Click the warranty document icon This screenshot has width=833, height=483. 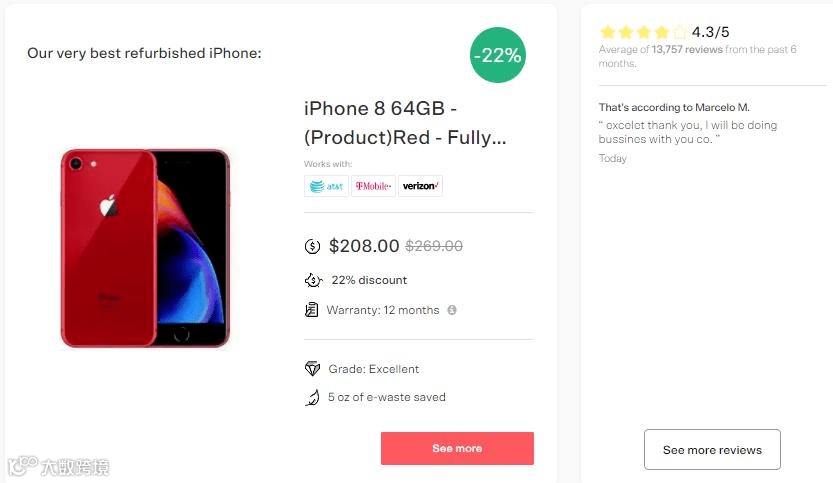coord(312,310)
